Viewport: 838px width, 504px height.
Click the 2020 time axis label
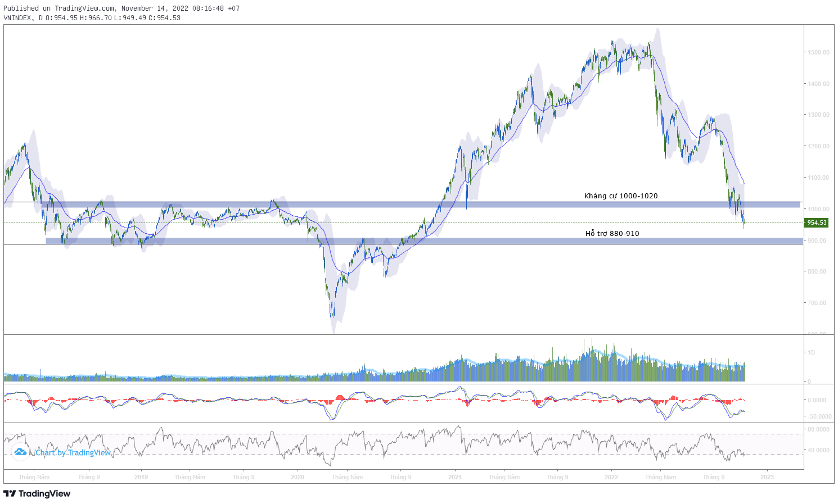coord(298,477)
